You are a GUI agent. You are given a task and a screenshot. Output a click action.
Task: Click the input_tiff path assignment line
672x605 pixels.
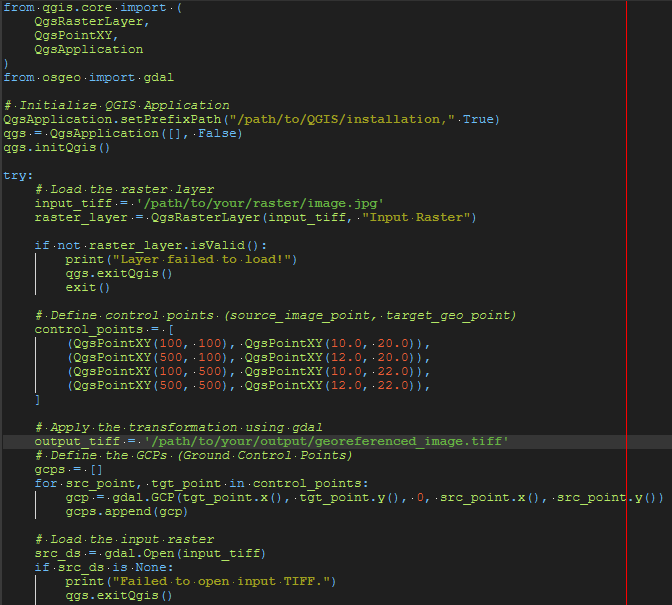click(209, 203)
